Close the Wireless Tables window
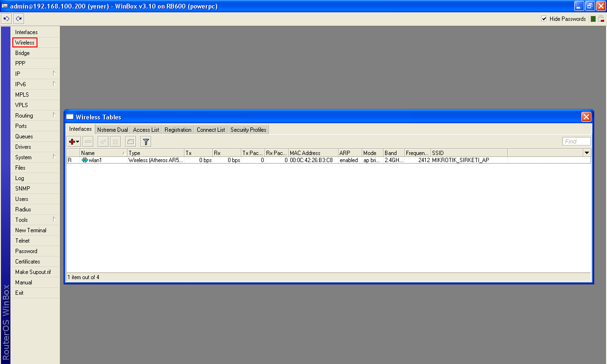Screen dimensions: 607x364 587,117
